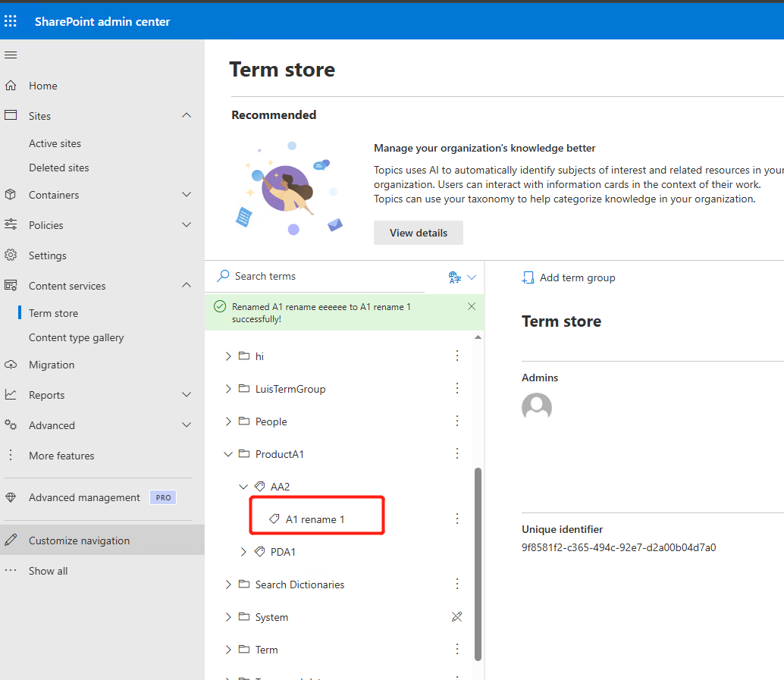
Task: Click the Admins avatar picture
Action: pyautogui.click(x=537, y=408)
